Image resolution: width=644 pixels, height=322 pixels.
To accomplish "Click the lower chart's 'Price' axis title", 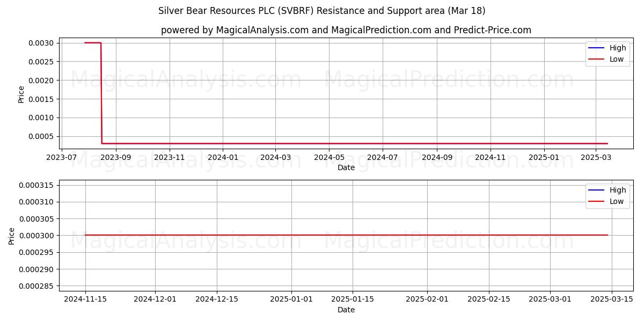I will point(12,236).
